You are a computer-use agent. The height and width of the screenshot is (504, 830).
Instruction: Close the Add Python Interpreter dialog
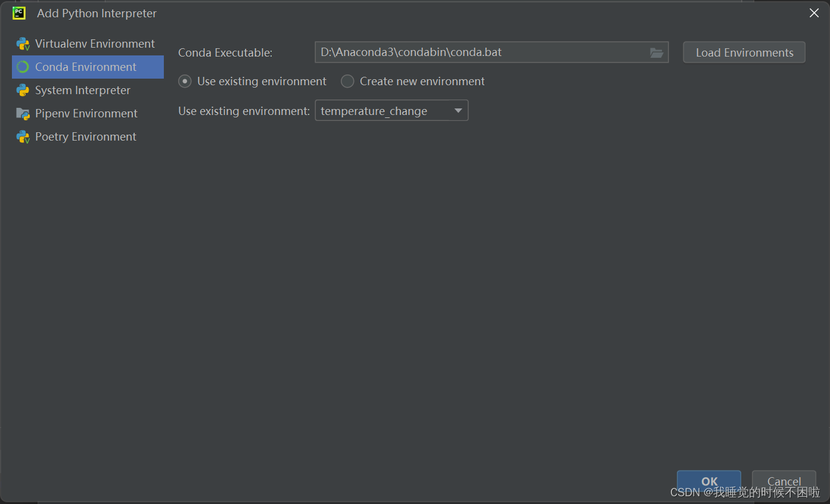point(814,13)
